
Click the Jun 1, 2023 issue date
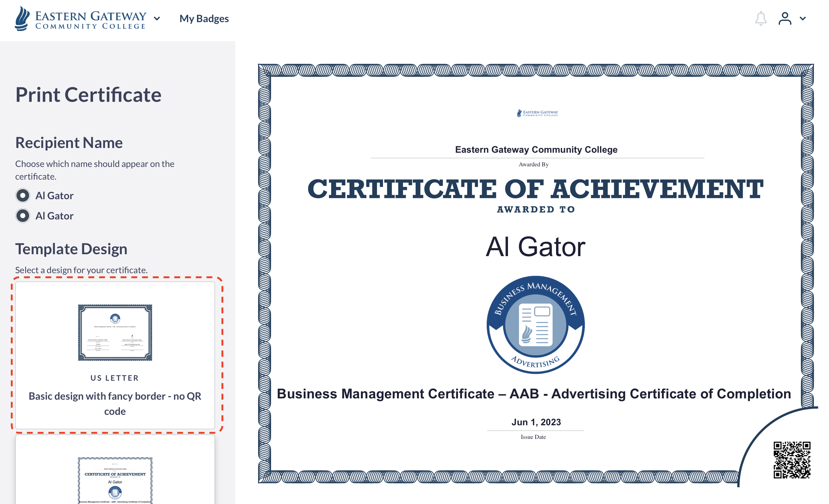536,422
